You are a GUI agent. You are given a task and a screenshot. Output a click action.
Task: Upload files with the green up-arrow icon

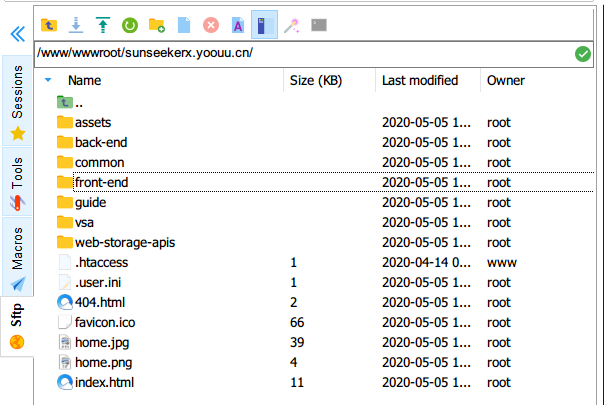pos(102,23)
